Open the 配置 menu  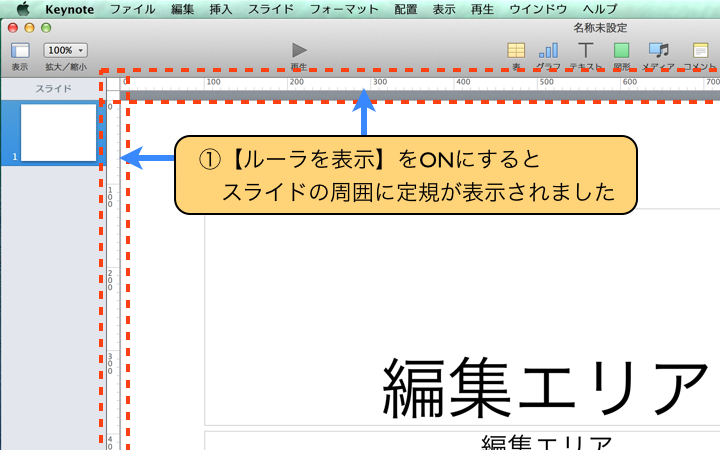tap(406, 9)
